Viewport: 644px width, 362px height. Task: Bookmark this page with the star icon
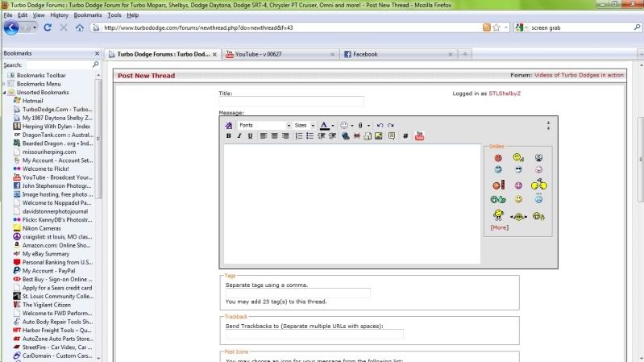pyautogui.click(x=497, y=27)
